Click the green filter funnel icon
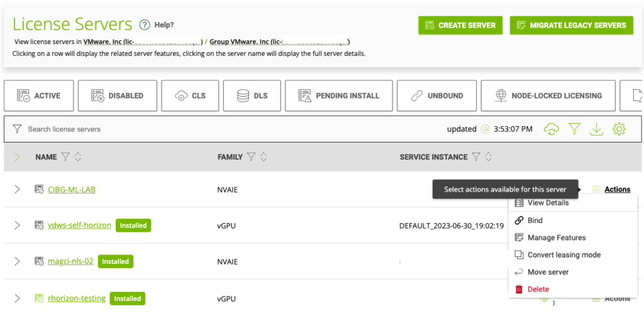Viewport: 644px width, 316px height. click(x=574, y=129)
